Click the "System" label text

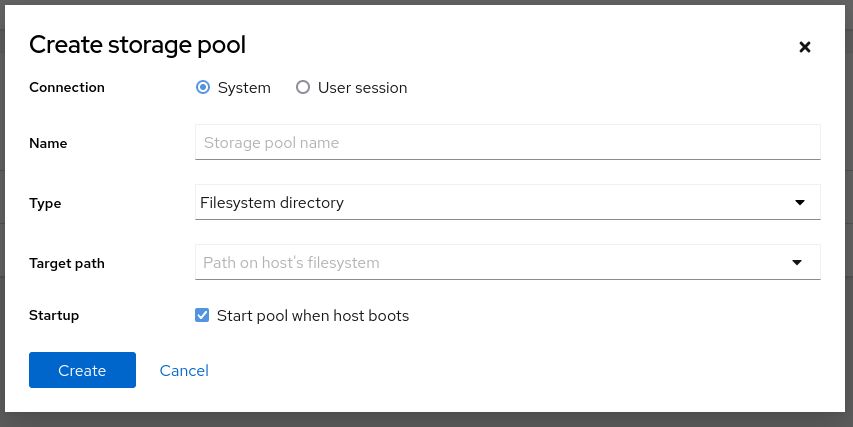(244, 88)
